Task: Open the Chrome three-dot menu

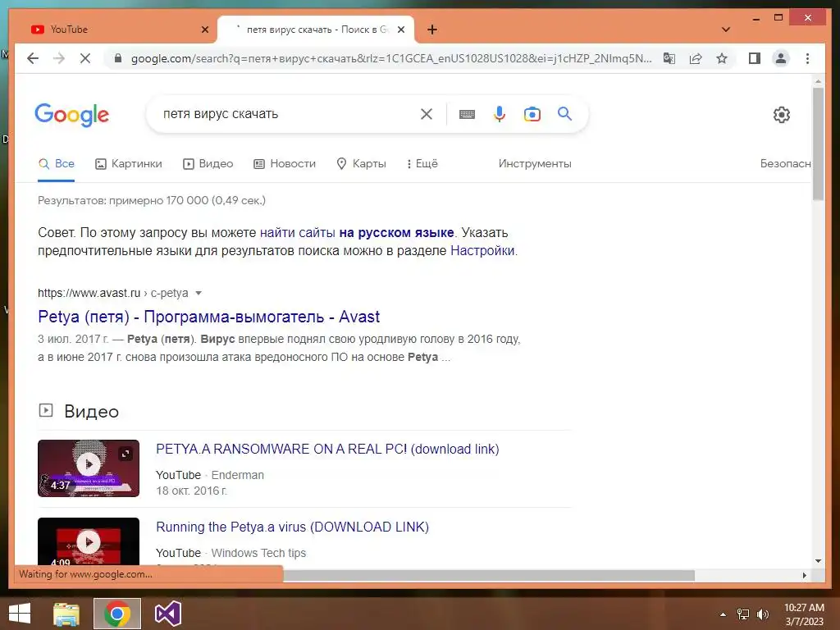Action: (807, 58)
